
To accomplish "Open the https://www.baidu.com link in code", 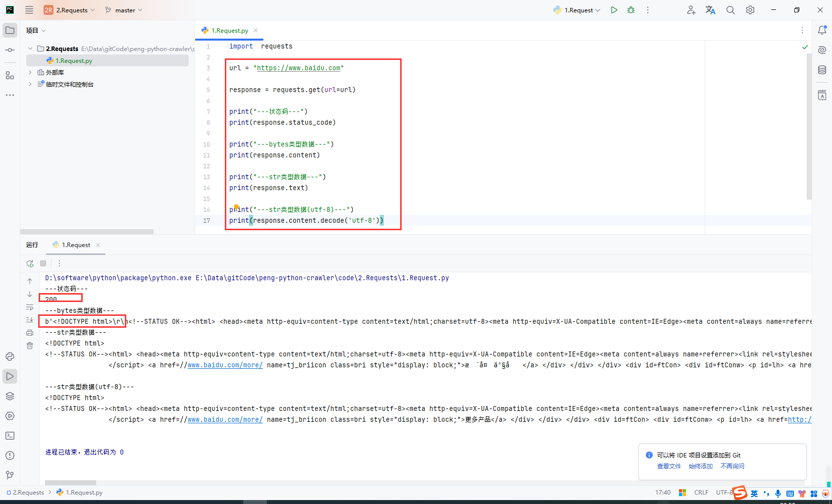I will coord(299,68).
